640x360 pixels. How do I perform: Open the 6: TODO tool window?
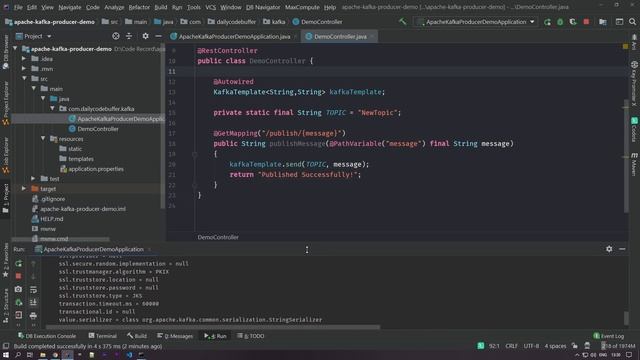tap(251, 336)
